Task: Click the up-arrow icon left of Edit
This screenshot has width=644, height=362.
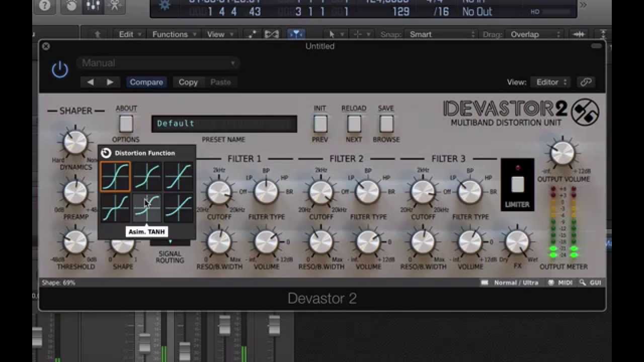Action: click(98, 34)
